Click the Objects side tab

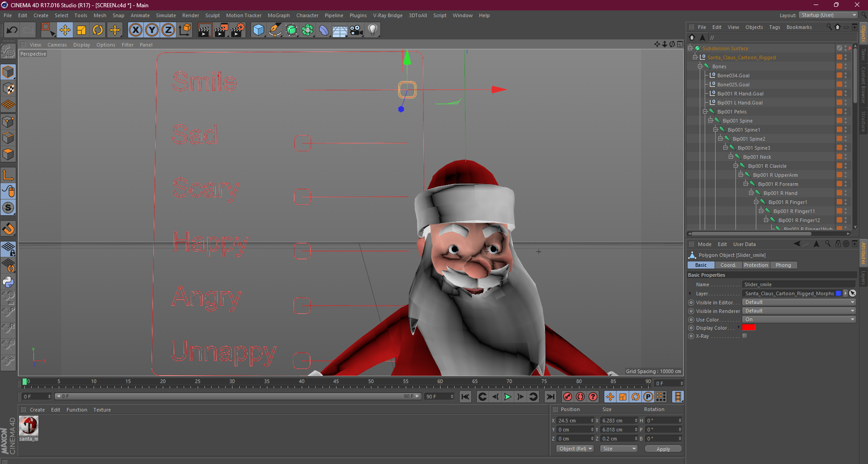coord(863,34)
